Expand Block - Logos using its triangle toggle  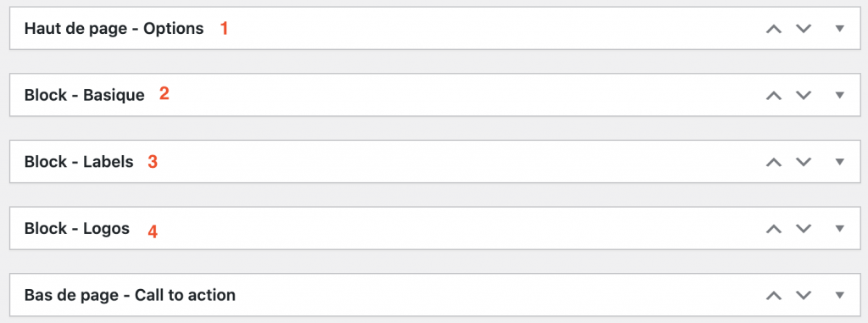pos(840,228)
